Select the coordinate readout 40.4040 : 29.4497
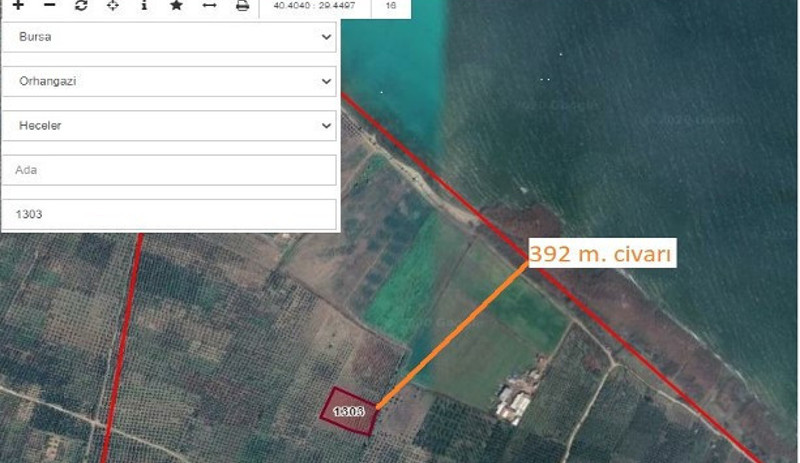 coord(314,6)
